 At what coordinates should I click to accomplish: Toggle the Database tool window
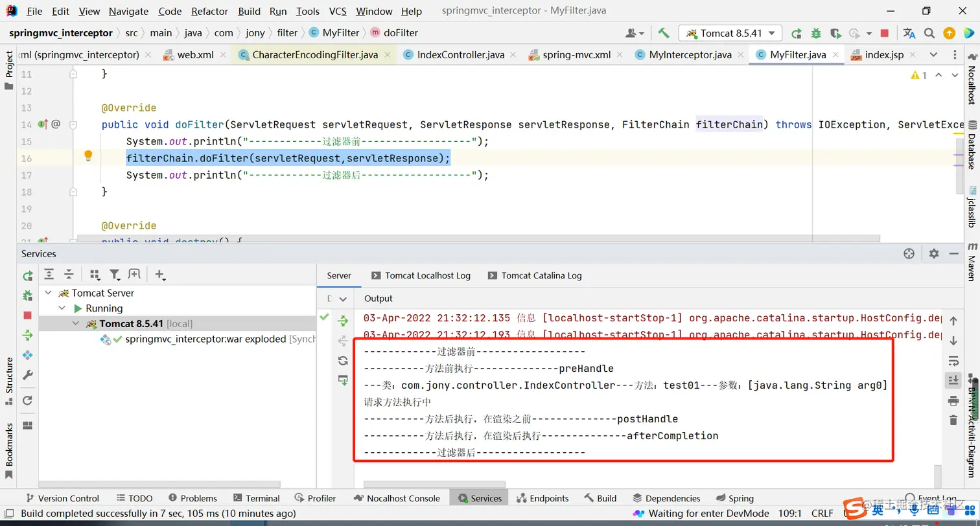(972, 144)
